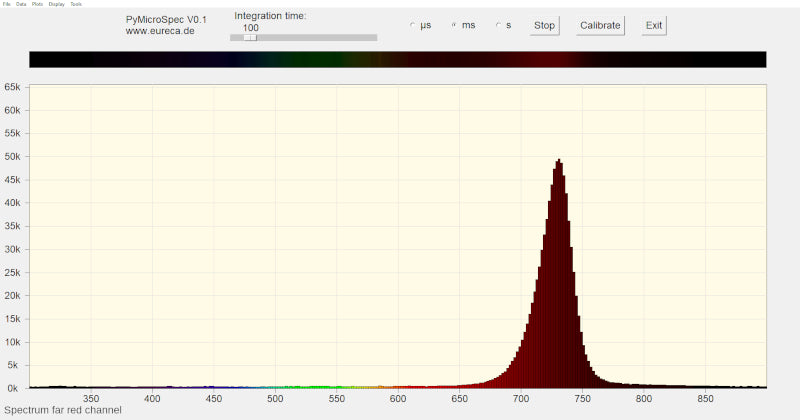Click the right end of integration time slider track
This screenshot has height=420, width=800.
374,38
